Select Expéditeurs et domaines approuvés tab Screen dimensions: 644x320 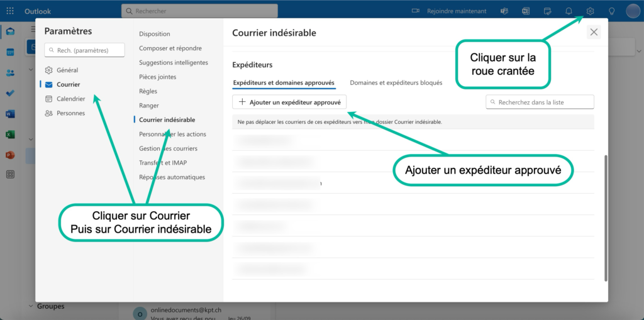[x=283, y=82]
